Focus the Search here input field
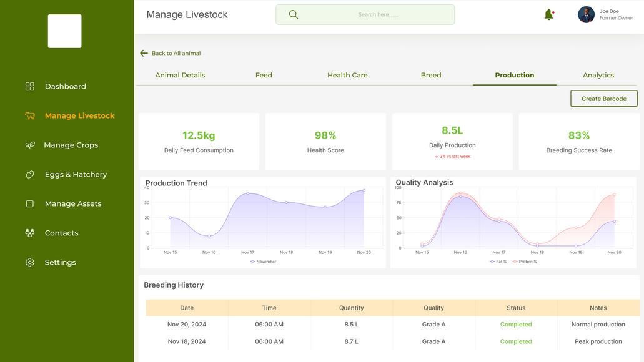The image size is (644, 362). pos(365,15)
